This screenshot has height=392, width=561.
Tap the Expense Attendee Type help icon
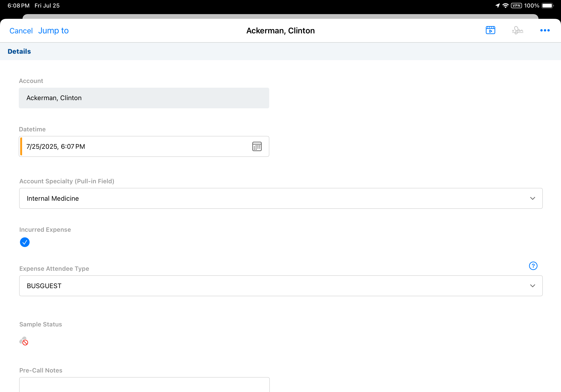coord(533,266)
